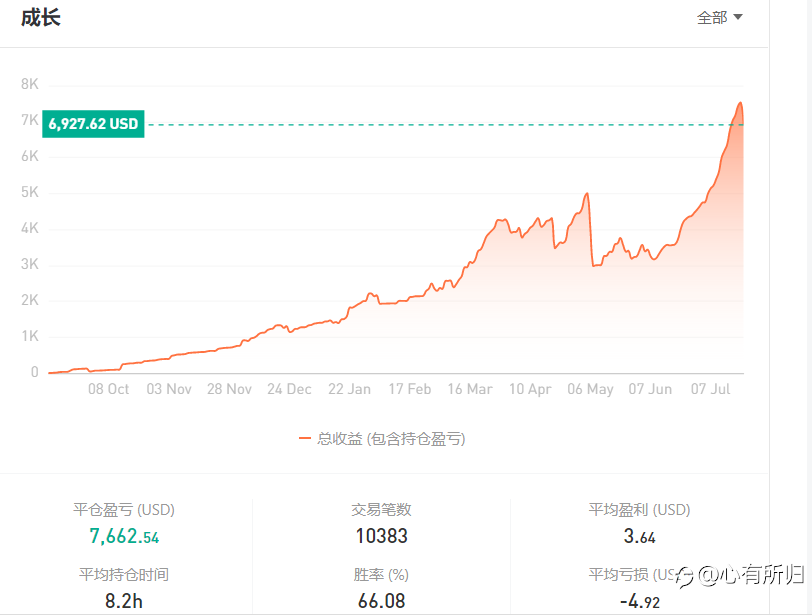Click the 平仓盈亏 (USD) stat label
Screen dimensions: 812x615
click(x=124, y=510)
